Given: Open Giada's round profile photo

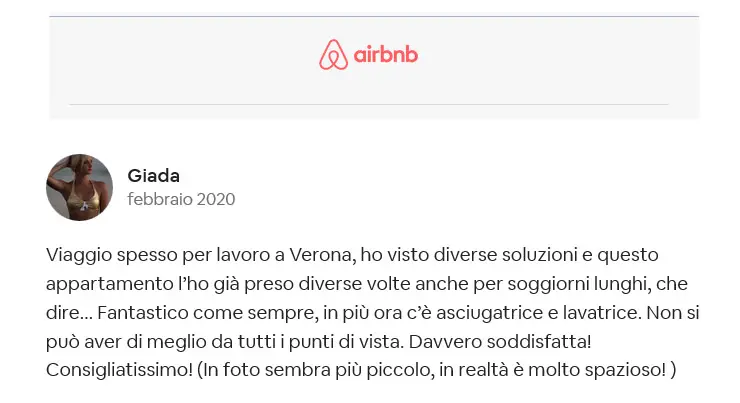Looking at the screenshot, I should 79,187.
